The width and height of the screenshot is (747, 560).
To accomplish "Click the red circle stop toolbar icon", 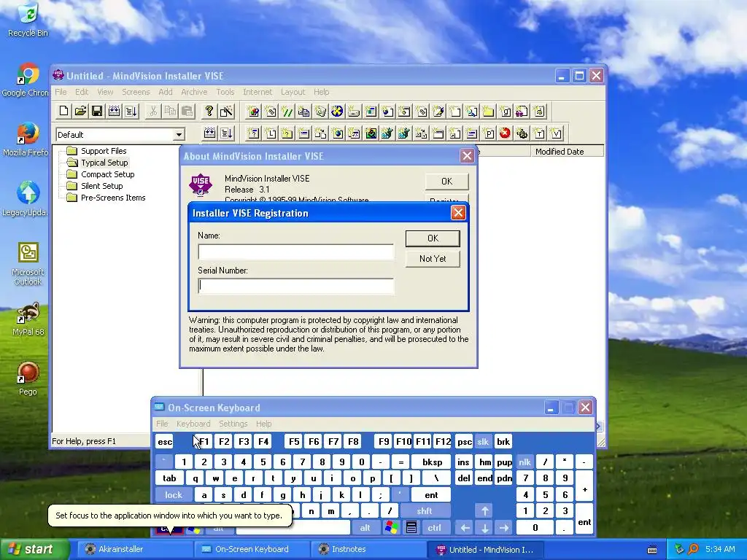I will point(505,133).
